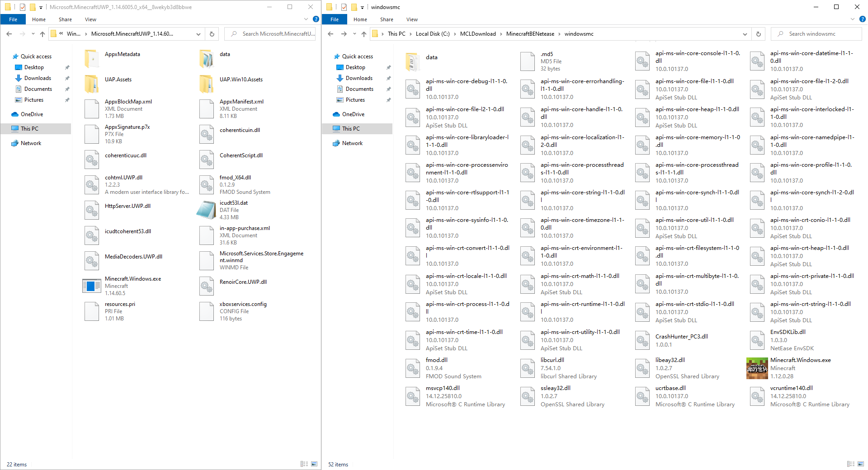Open address bar history dropdown in windowsmc

(745, 34)
